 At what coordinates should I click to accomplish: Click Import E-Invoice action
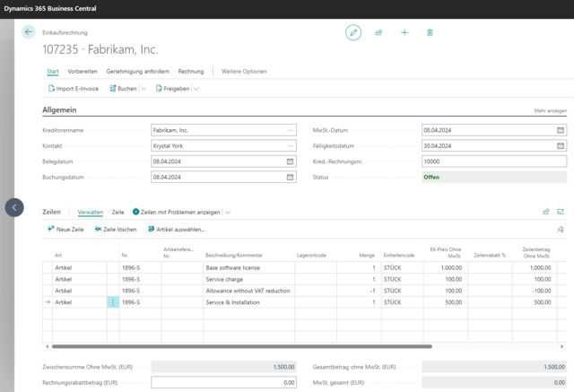coord(74,89)
